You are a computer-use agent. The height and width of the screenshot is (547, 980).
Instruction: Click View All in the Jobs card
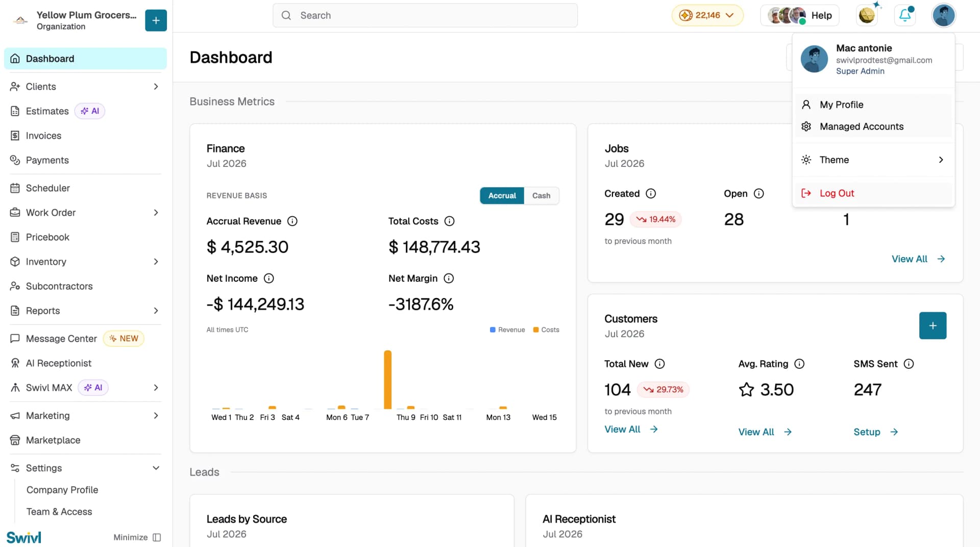click(918, 259)
